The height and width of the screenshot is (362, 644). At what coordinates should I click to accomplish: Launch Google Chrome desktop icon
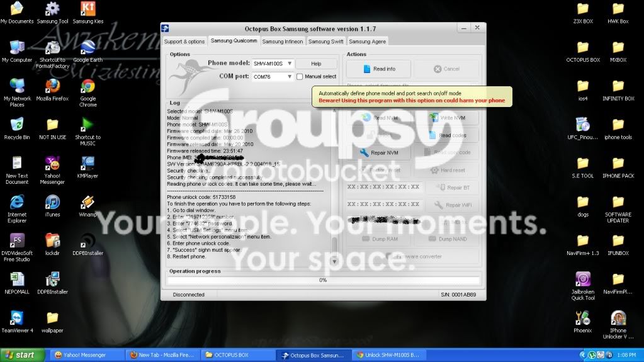(x=88, y=93)
